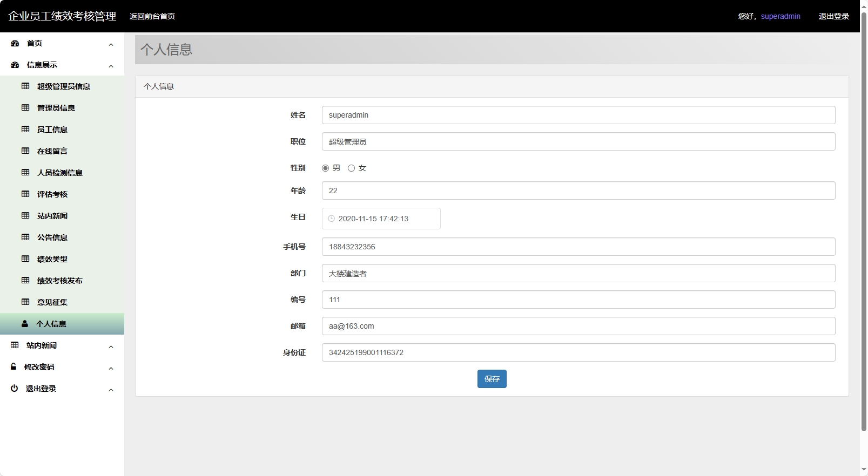
Task: Open 人员检测信息 menu item
Action: [x=62, y=173]
